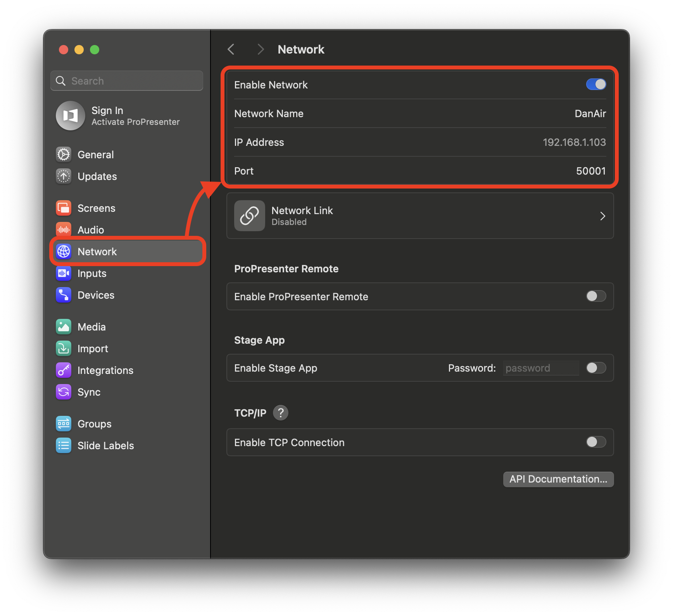
Task: Click the Sync icon in sidebar
Action: (64, 392)
